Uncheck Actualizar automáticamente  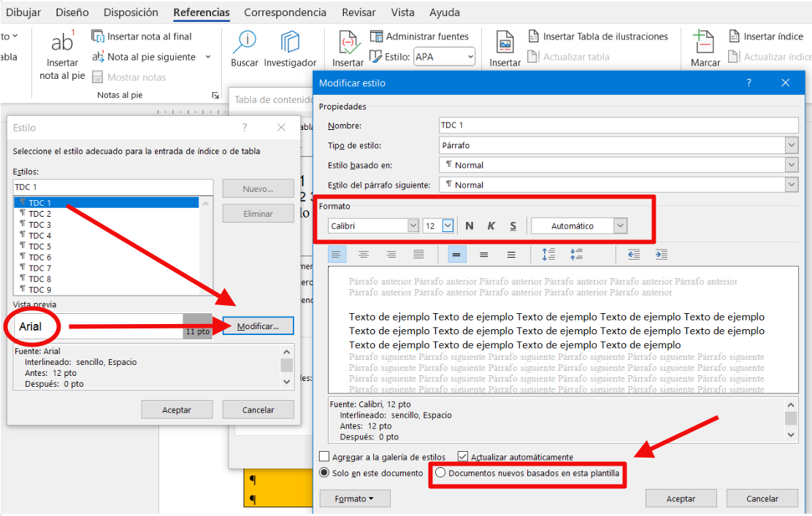click(x=462, y=455)
